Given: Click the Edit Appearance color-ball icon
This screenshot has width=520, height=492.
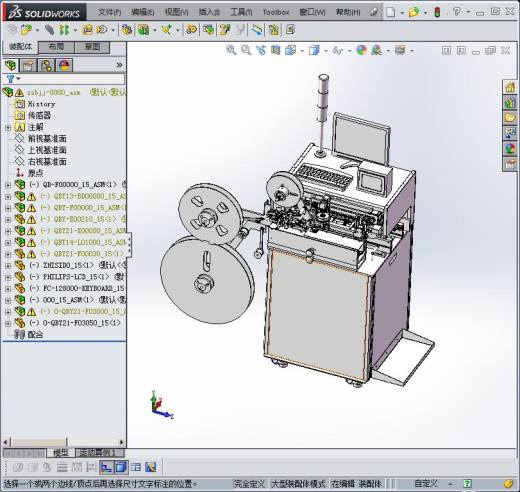Looking at the screenshot, I should [x=361, y=50].
